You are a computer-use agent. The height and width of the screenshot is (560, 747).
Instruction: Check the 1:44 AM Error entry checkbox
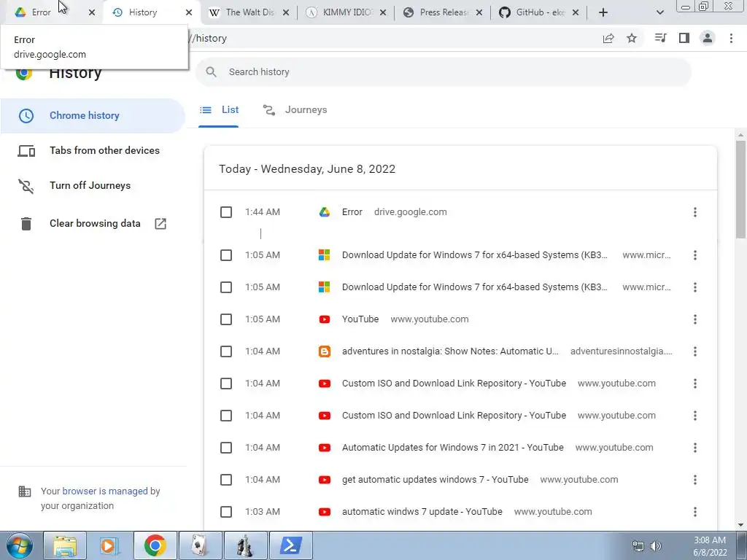pos(226,212)
